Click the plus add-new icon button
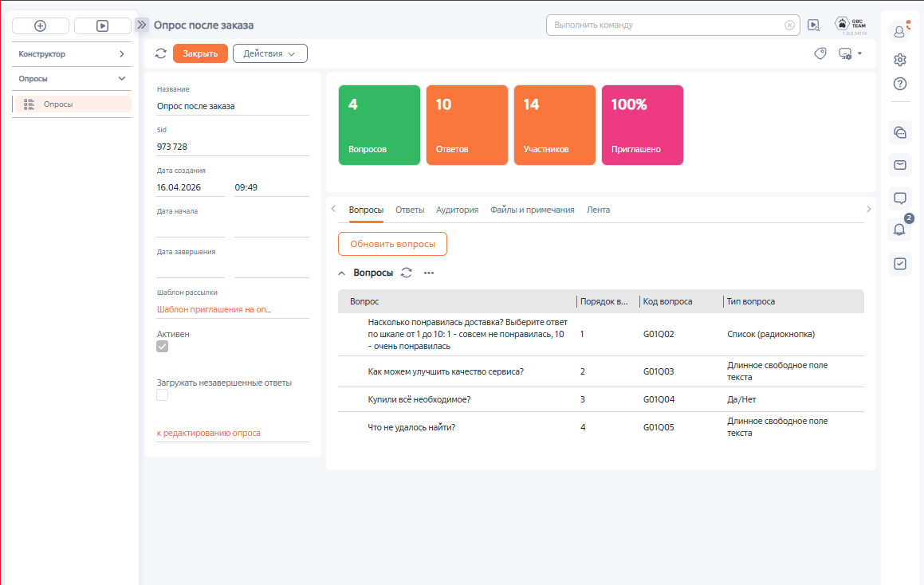Screen dimensions: 924x585 tap(40, 26)
